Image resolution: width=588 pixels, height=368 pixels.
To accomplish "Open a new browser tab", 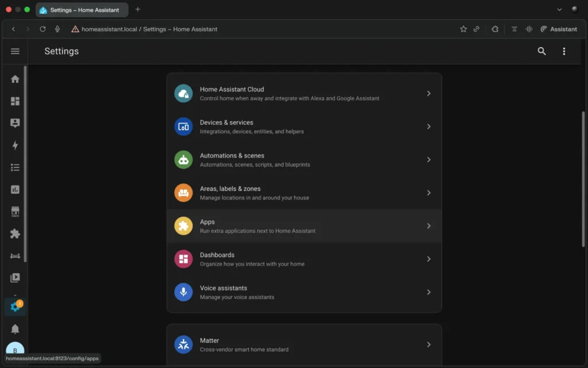I will click(138, 9).
